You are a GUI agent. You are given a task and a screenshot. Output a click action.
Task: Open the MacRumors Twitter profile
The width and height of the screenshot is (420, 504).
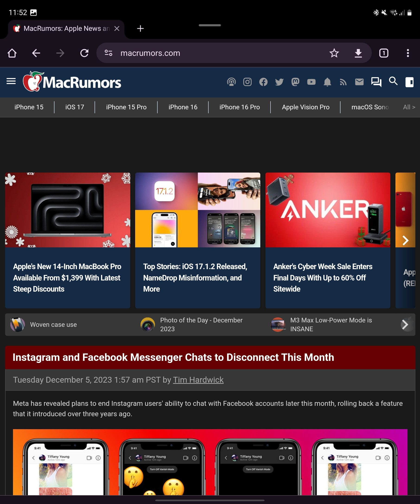pyautogui.click(x=279, y=82)
